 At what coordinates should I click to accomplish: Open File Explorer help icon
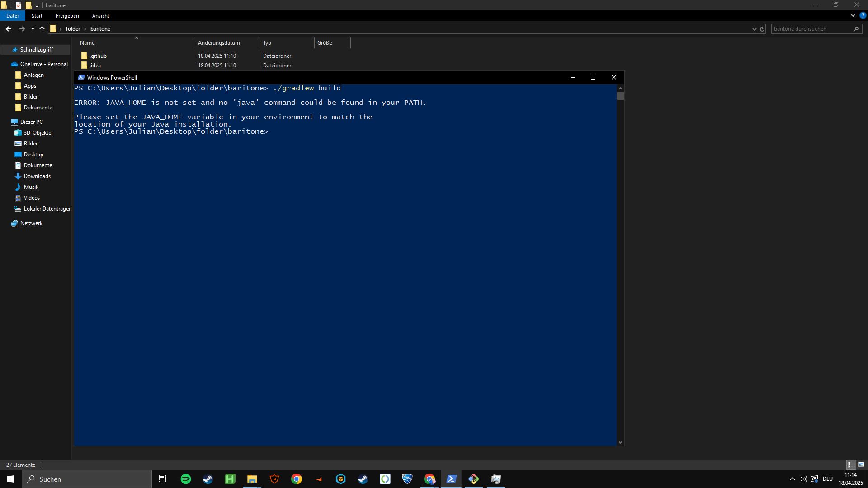863,15
